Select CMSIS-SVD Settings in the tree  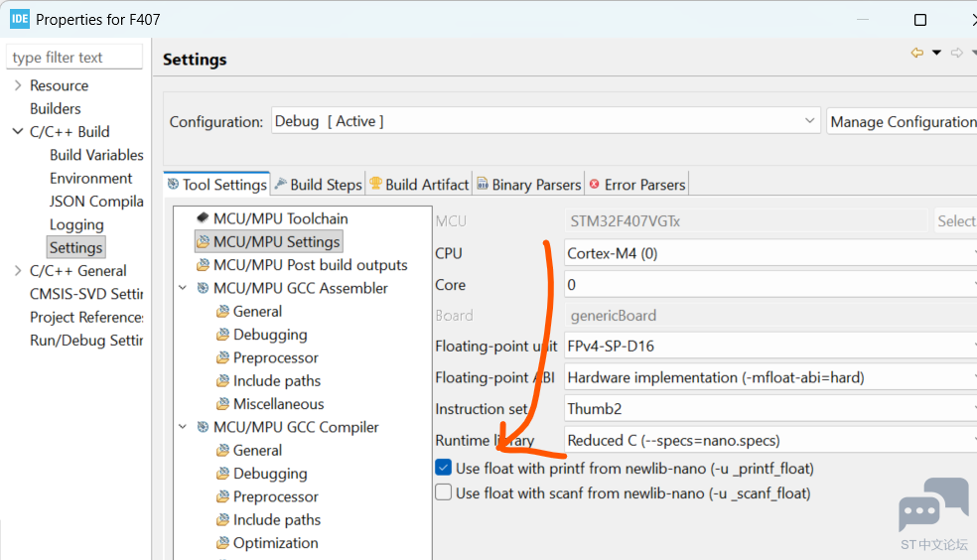(86, 293)
